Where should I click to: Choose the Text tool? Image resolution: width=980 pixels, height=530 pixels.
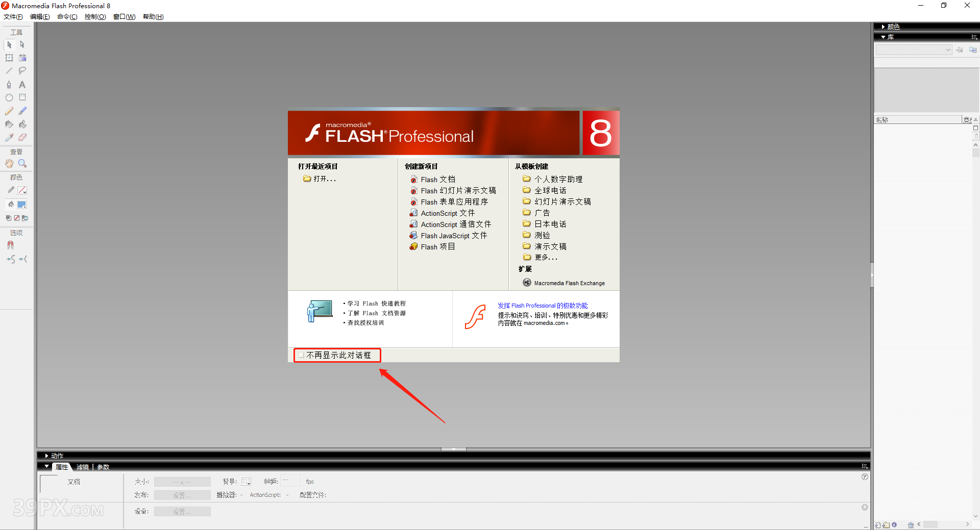tap(22, 85)
